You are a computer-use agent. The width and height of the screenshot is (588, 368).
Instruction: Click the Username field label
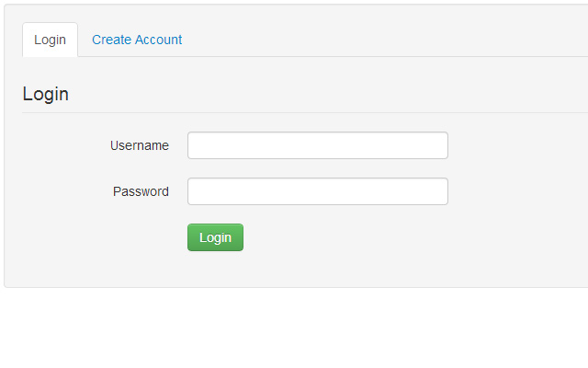pyautogui.click(x=140, y=145)
